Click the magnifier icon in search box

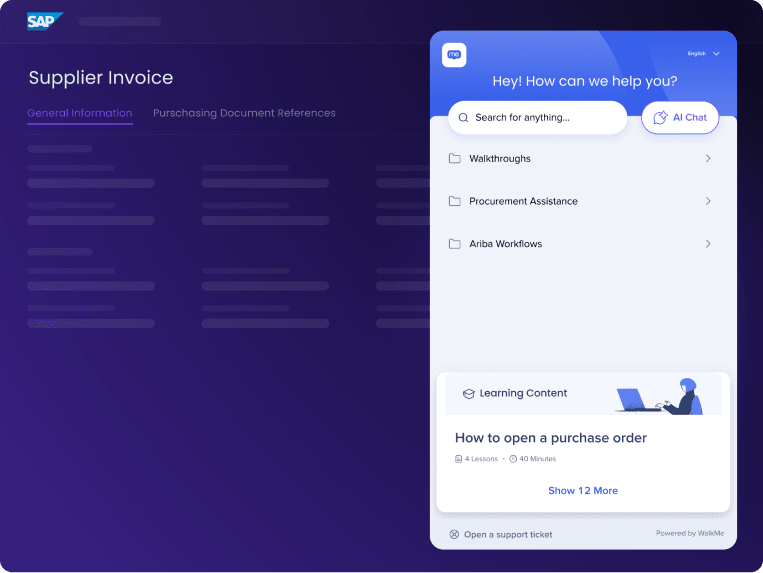463,118
